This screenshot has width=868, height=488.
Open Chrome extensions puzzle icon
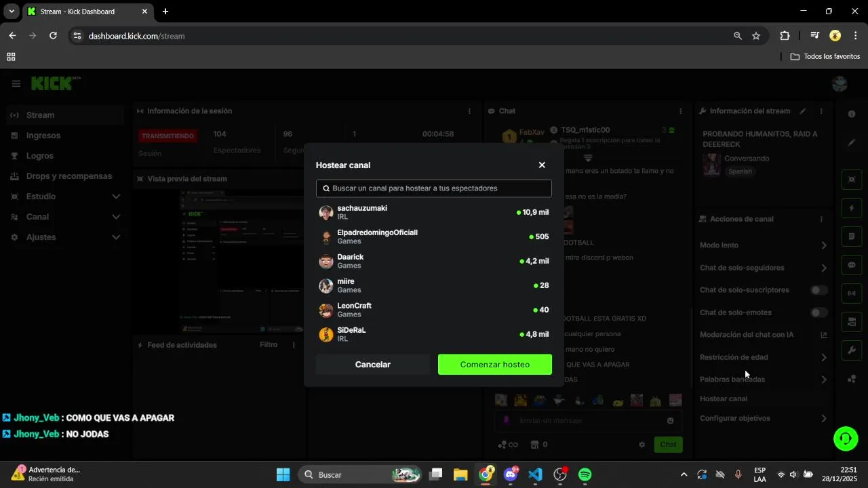tap(785, 36)
